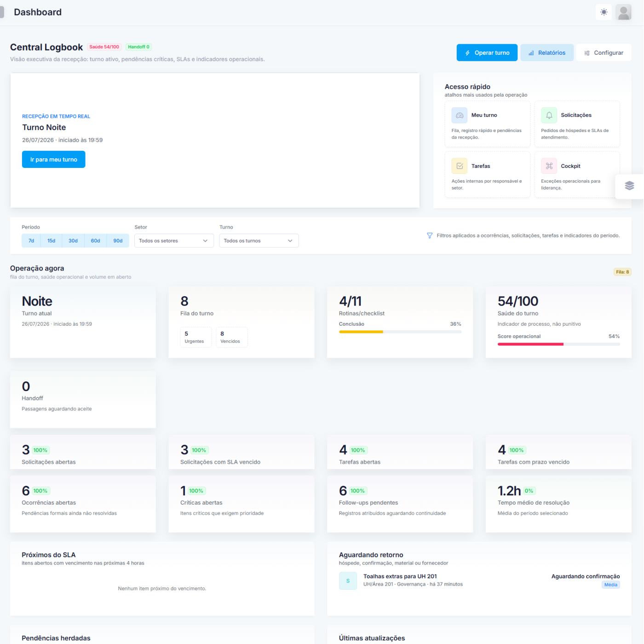Open the Solicitações shortcut card
Viewport: 644px width, 644px height.
[x=577, y=124]
